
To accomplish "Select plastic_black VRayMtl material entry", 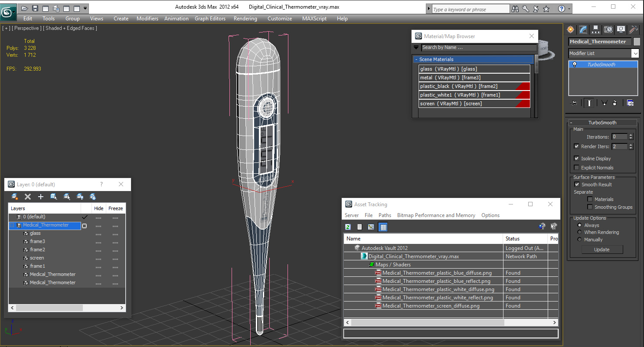I will coord(474,86).
